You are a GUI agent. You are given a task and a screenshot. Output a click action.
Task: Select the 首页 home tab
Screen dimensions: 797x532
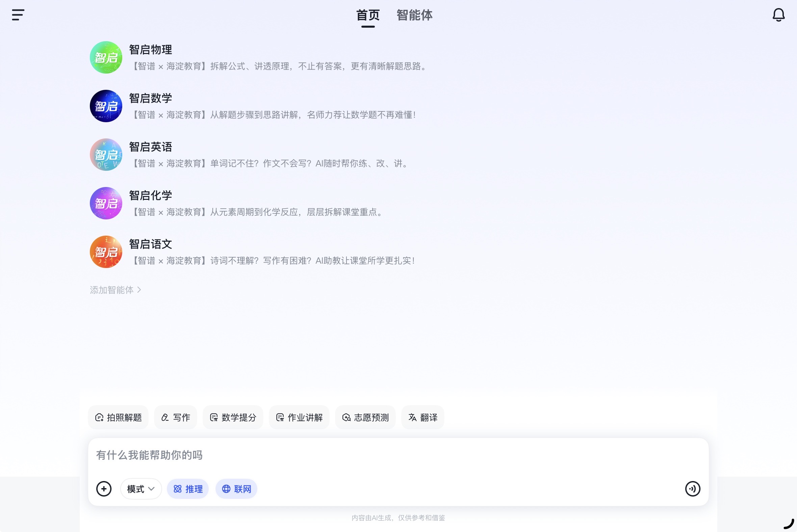(x=368, y=15)
